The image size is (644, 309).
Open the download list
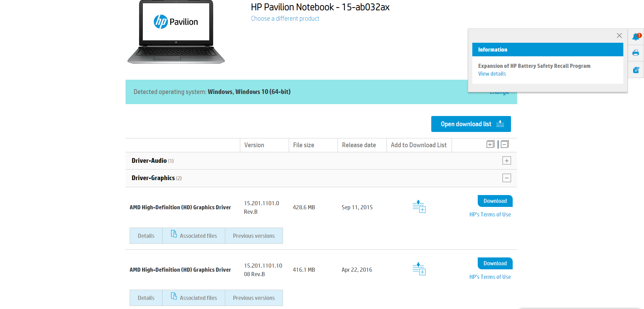(471, 124)
